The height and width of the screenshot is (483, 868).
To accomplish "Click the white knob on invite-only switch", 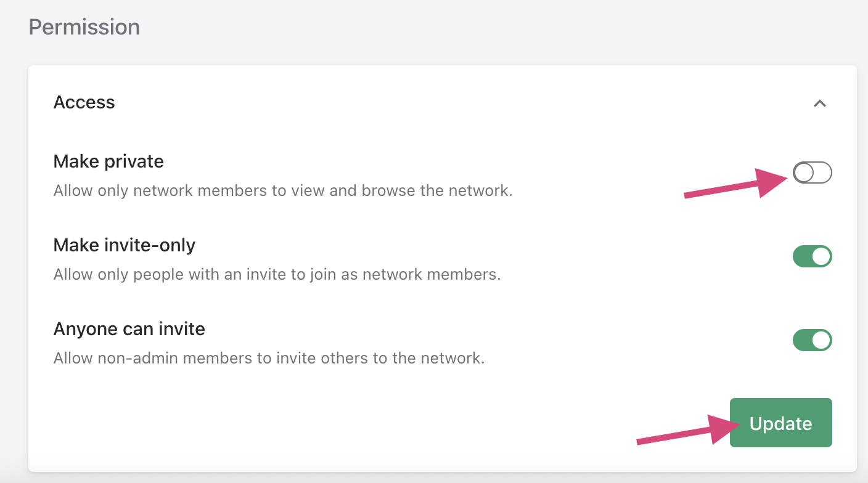I will [x=821, y=256].
